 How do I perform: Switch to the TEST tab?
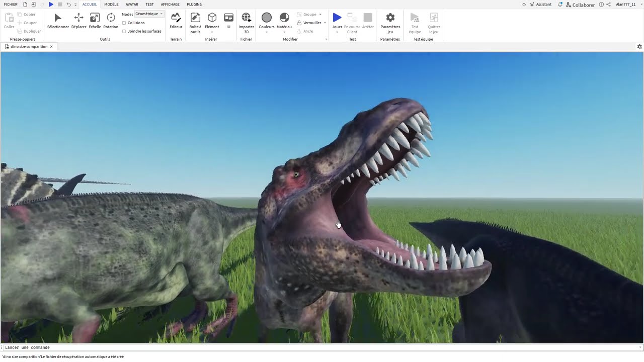(149, 5)
